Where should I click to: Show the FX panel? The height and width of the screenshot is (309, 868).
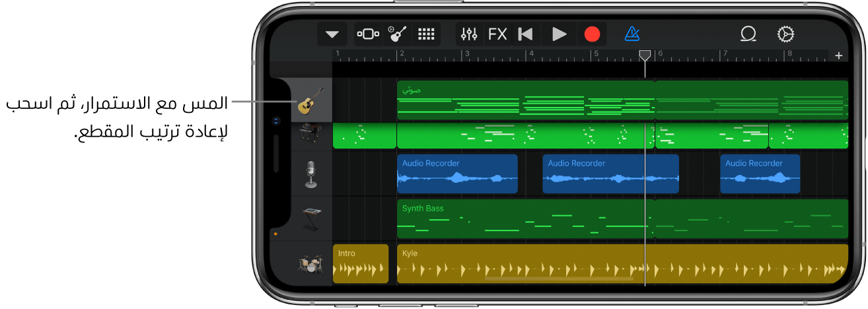point(497,34)
